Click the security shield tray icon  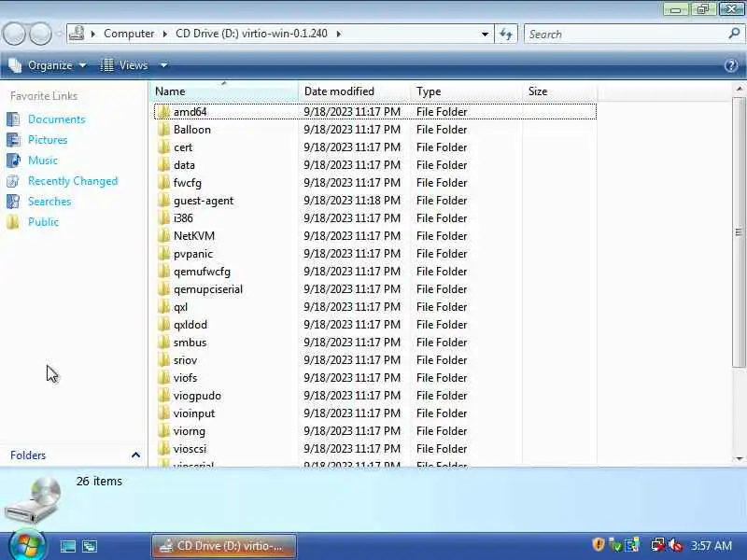tap(599, 544)
